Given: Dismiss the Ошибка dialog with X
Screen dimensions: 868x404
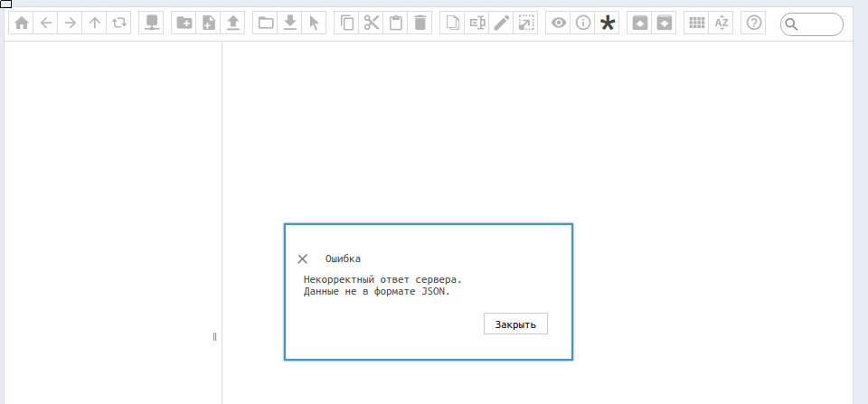Looking at the screenshot, I should (x=303, y=259).
